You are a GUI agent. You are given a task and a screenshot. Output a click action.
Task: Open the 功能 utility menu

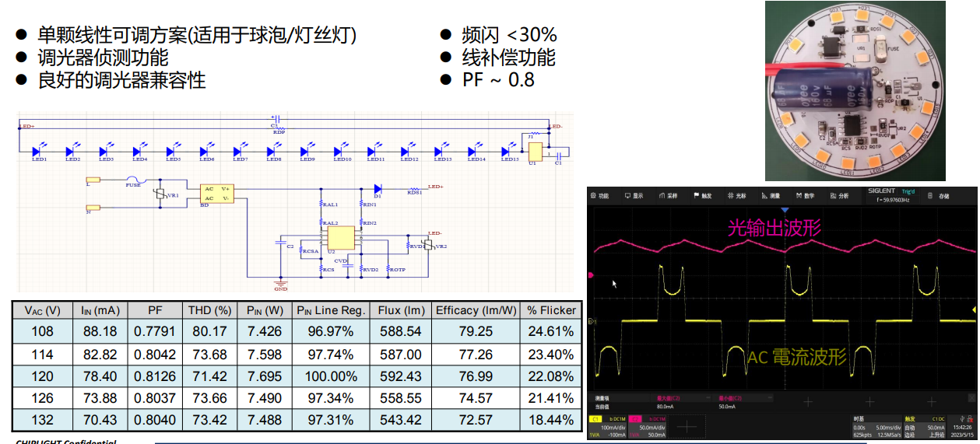tap(599, 196)
